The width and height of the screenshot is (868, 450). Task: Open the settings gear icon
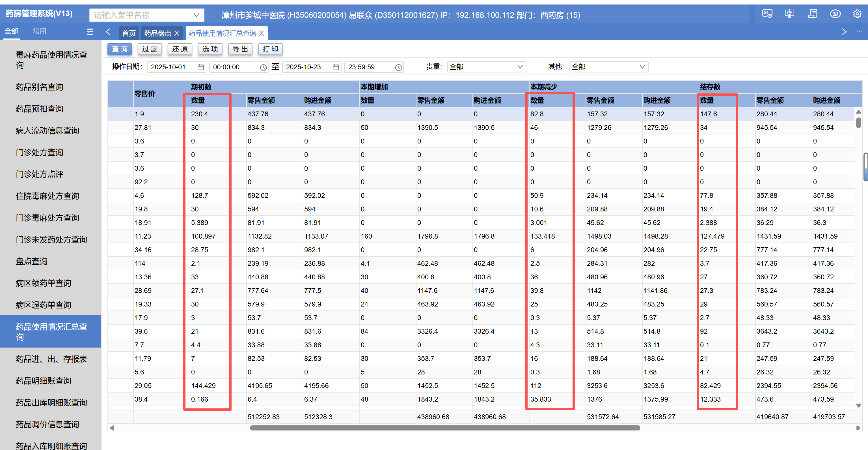[857, 14]
